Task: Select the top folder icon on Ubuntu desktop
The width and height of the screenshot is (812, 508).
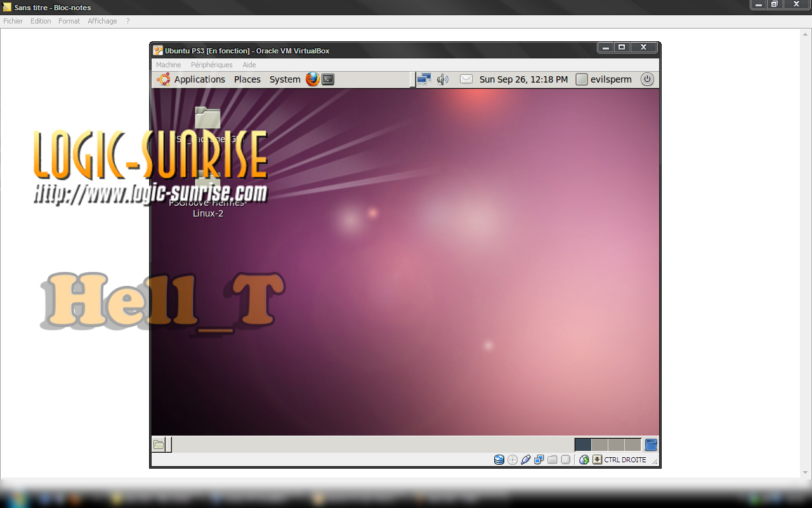Action: tap(207, 117)
